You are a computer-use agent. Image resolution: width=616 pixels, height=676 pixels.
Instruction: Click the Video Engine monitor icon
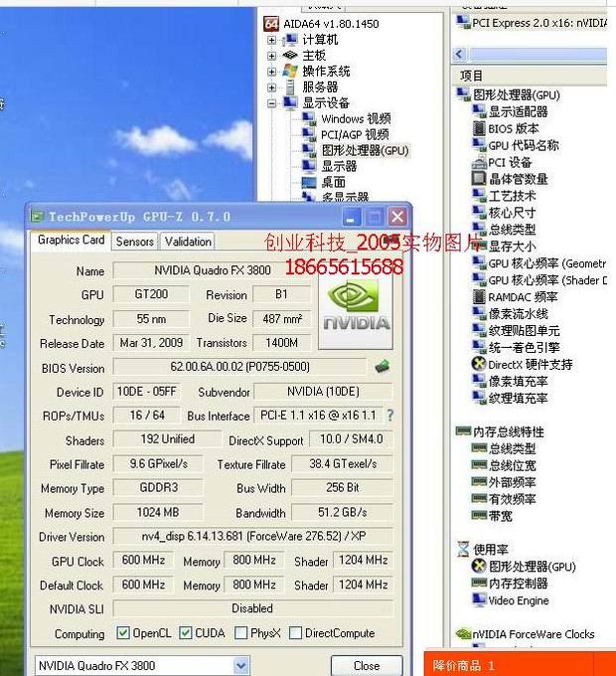[x=479, y=599]
